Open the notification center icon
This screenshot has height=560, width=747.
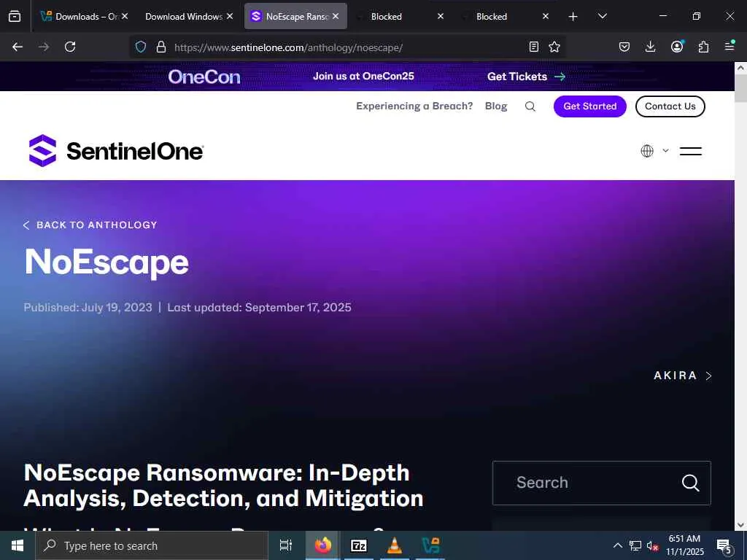click(724, 546)
